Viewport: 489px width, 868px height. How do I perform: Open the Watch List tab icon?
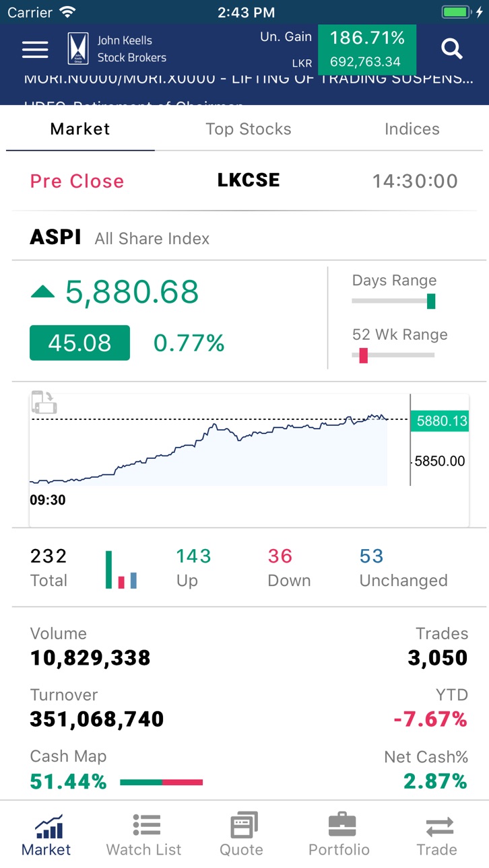(146, 824)
